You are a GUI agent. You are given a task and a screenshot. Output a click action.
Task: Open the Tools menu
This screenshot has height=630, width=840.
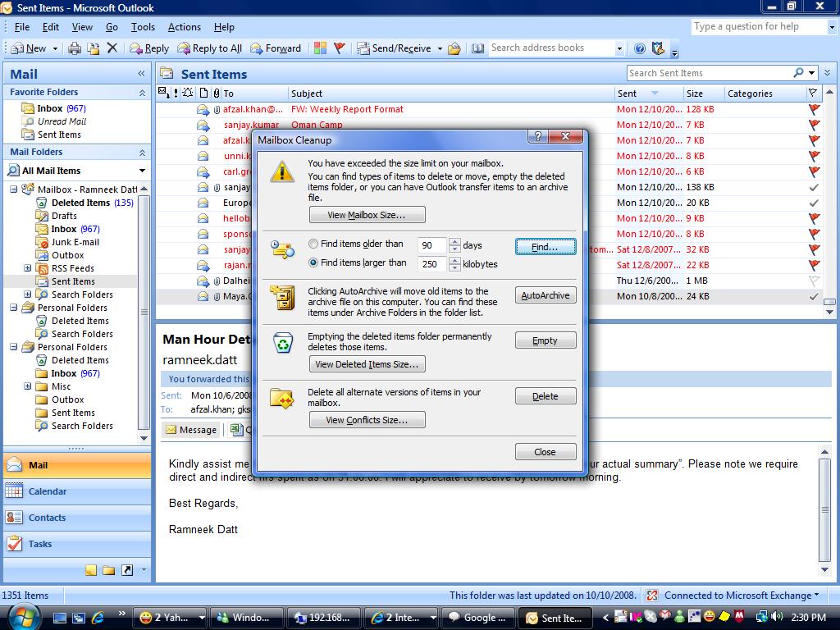pyautogui.click(x=143, y=26)
